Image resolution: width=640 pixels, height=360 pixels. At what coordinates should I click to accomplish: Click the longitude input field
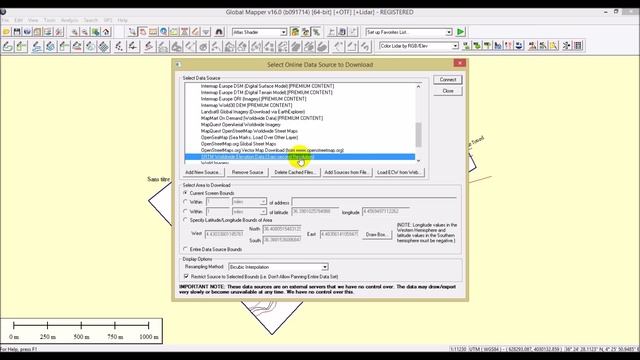[x=386, y=211]
